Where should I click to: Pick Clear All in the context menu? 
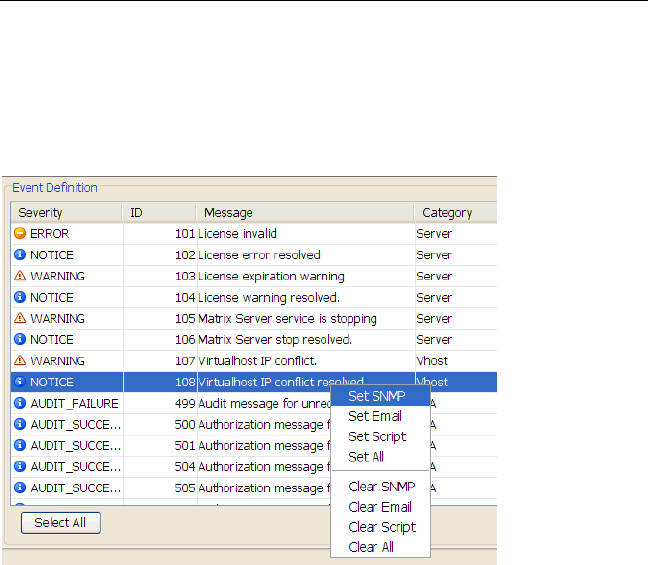pos(371,547)
